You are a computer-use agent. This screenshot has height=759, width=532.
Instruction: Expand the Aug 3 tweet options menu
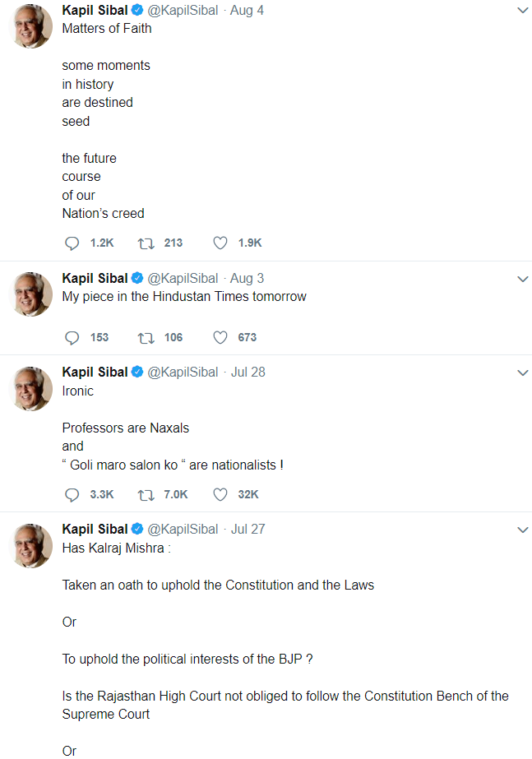pos(522,279)
